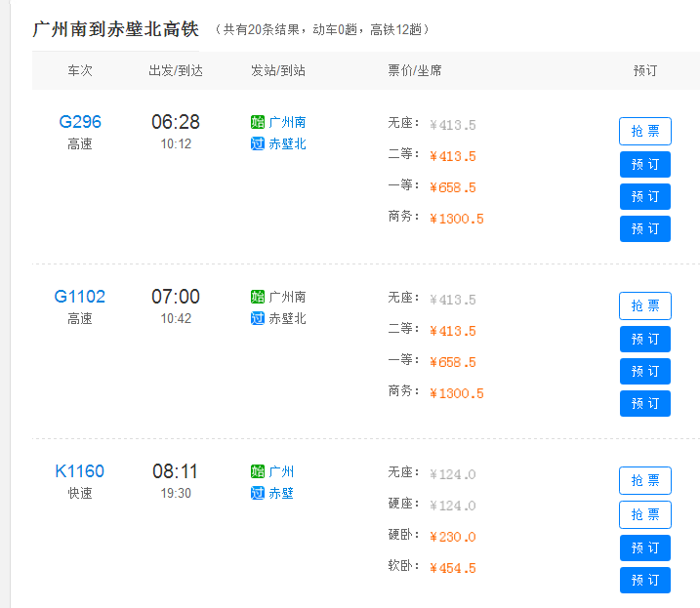Book the G296 second class ¥413.5 ticket
Viewport: 700px width, 608px height.
pyautogui.click(x=645, y=164)
